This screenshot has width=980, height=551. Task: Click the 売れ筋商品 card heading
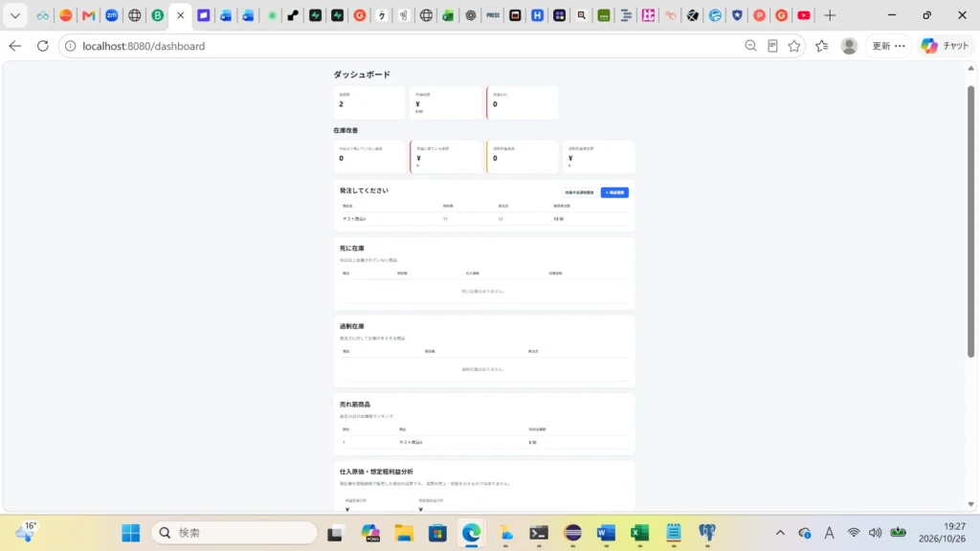click(x=355, y=405)
